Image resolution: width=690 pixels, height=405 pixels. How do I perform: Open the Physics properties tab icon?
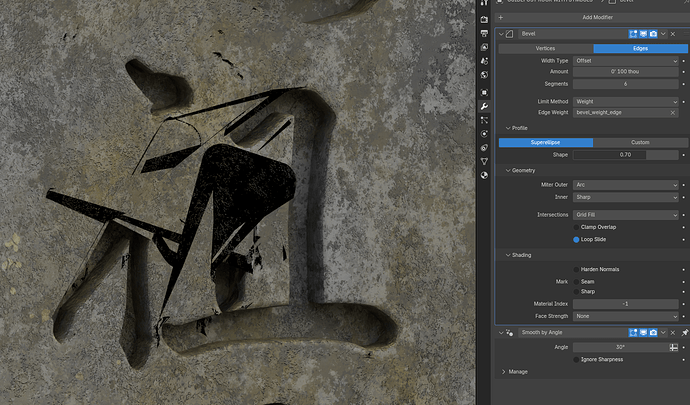coord(484,134)
